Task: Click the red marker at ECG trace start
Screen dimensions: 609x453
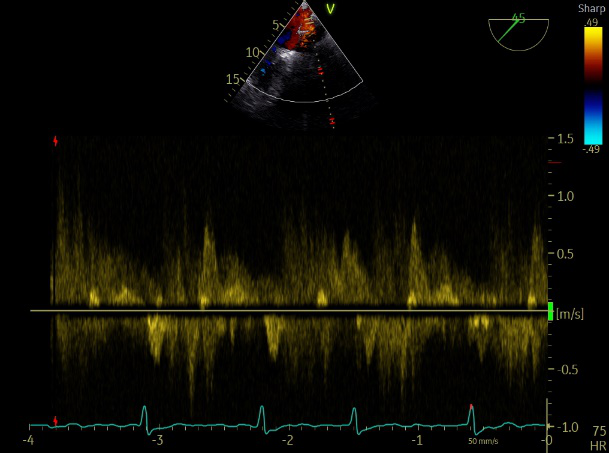Action: [x=55, y=420]
